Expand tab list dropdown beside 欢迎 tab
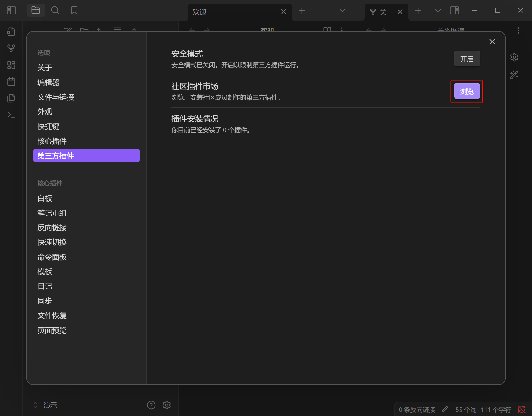 click(342, 11)
